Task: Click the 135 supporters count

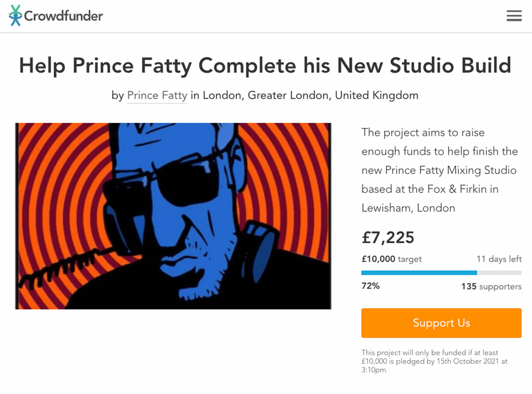Action: pos(491,286)
